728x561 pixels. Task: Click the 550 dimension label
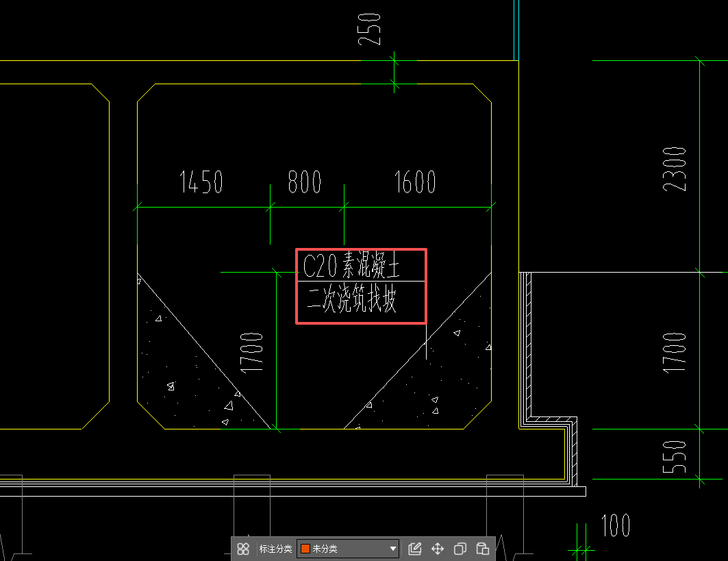674,457
